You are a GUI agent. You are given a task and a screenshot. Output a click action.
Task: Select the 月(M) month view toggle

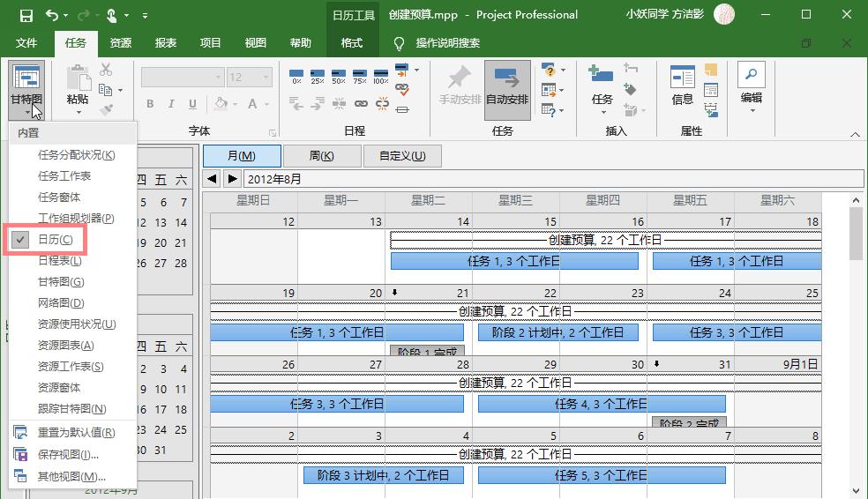tap(242, 156)
